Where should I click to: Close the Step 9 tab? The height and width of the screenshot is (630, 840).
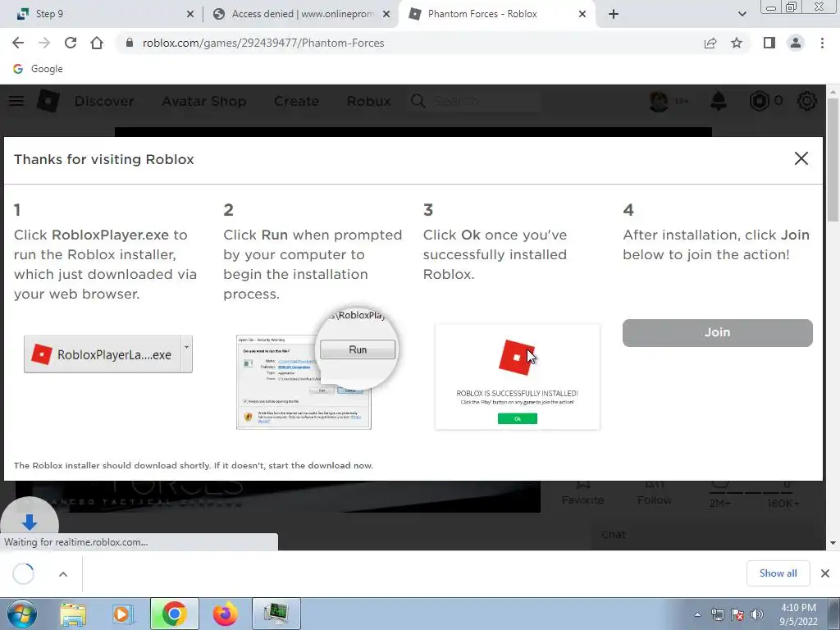[190, 14]
